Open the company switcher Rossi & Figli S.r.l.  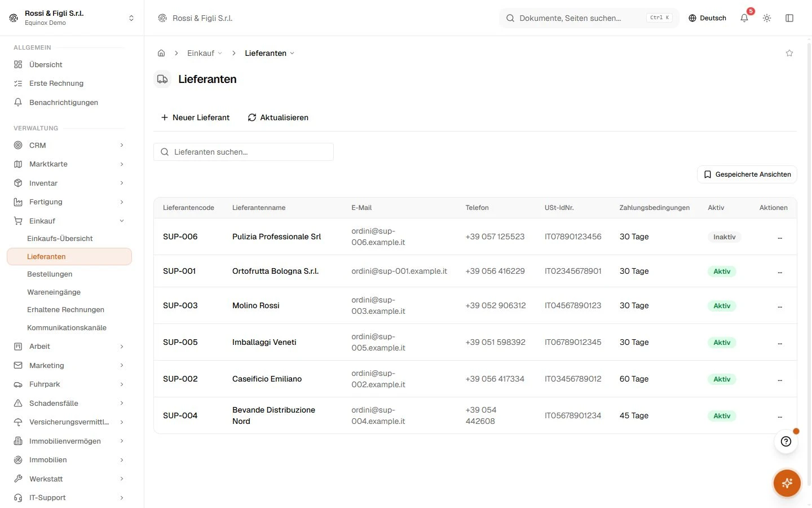click(x=72, y=18)
